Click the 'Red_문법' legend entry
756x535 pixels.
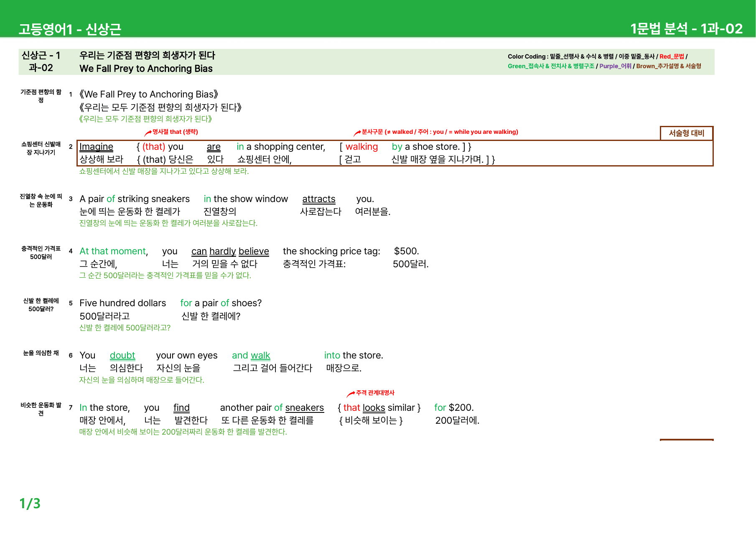(x=672, y=56)
